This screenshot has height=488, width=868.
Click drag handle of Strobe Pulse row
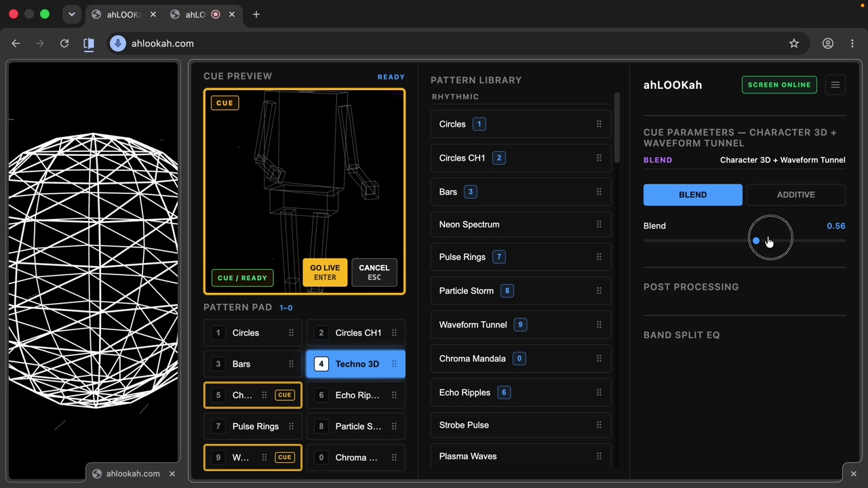(599, 425)
